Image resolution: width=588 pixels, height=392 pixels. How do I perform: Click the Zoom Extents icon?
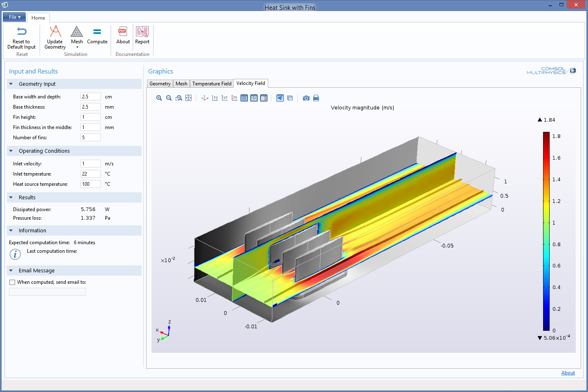pyautogui.click(x=188, y=98)
